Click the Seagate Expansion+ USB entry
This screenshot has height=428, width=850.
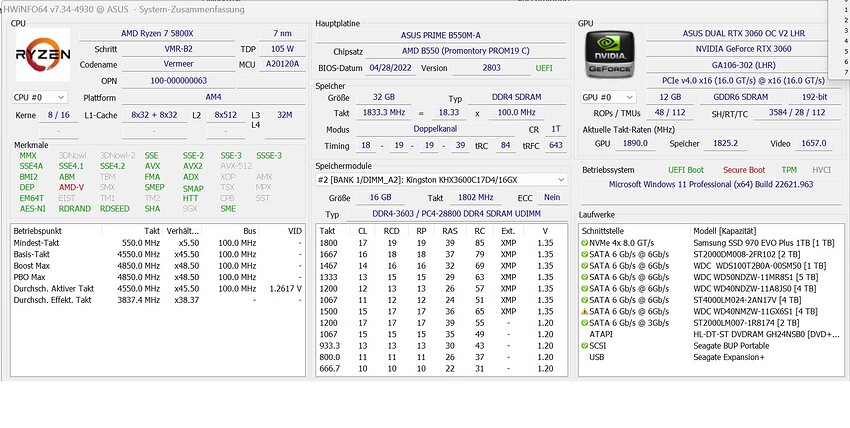[729, 357]
